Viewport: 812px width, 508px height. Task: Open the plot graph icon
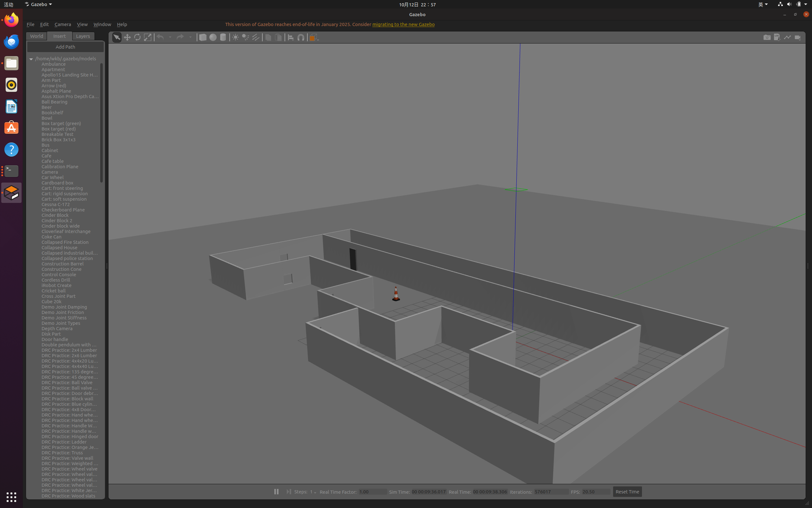[x=788, y=37]
